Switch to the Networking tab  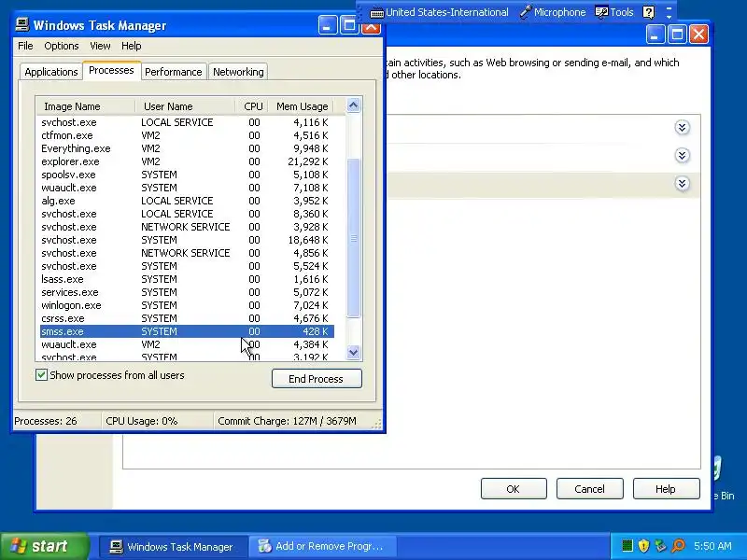[x=238, y=72]
